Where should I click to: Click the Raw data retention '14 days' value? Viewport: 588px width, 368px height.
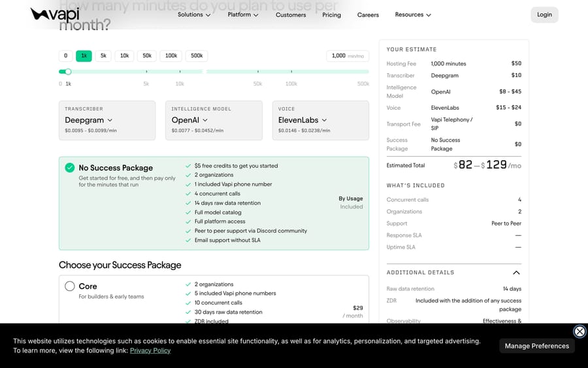(x=512, y=289)
